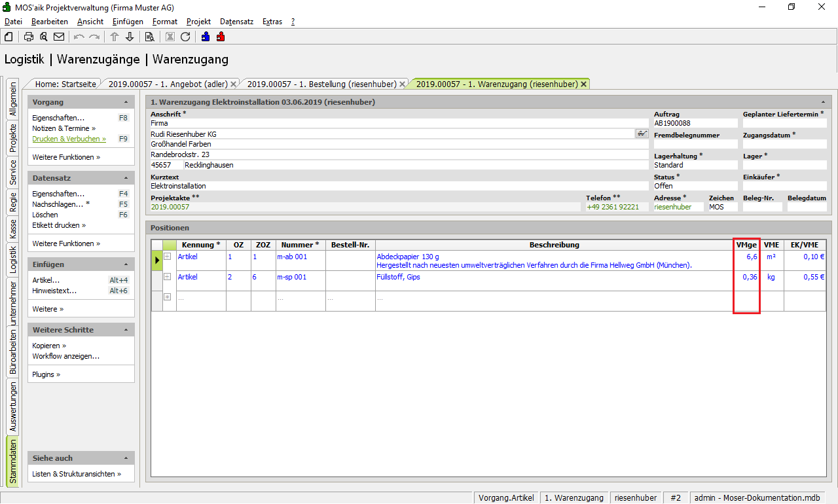The height and width of the screenshot is (504, 838).
Task: Click the new document toolbar icon
Action: click(9, 37)
